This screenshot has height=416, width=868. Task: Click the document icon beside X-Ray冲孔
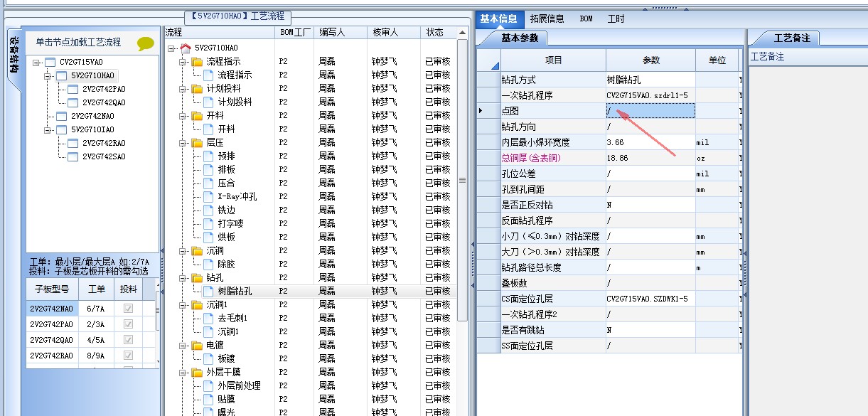point(208,196)
